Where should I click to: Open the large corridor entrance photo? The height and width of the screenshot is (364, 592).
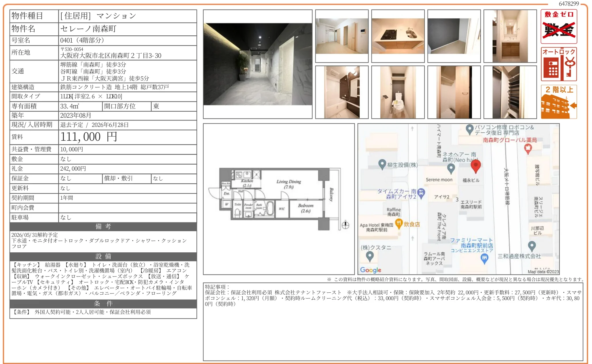(258, 64)
